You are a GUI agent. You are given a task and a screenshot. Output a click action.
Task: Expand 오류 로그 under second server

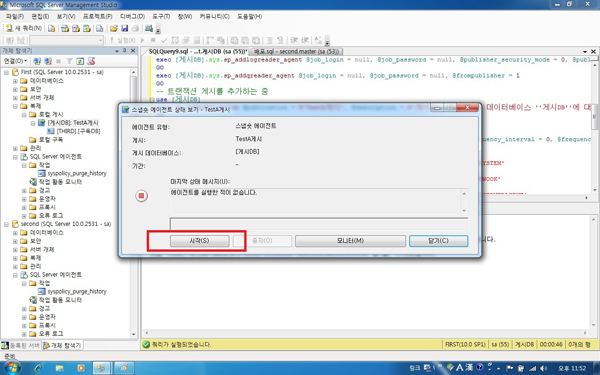tap(24, 334)
